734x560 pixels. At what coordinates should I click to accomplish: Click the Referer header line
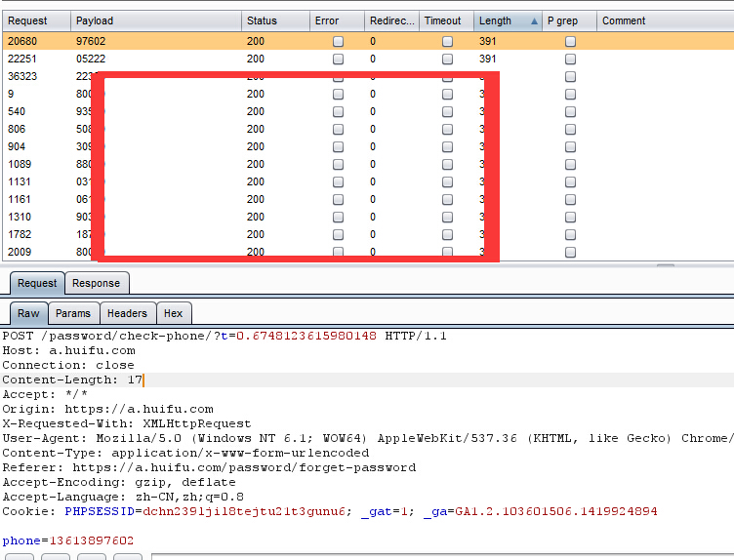click(x=209, y=468)
